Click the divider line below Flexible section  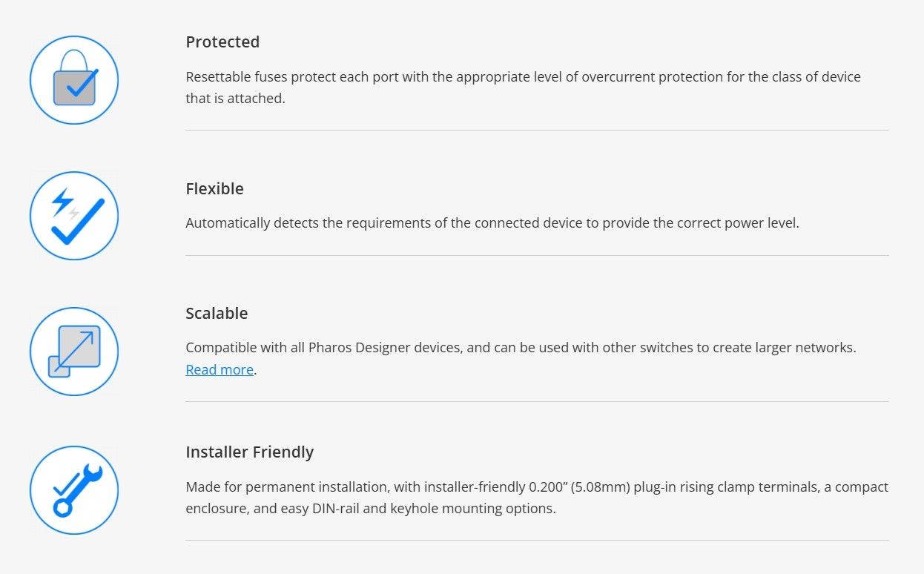pos(536,256)
